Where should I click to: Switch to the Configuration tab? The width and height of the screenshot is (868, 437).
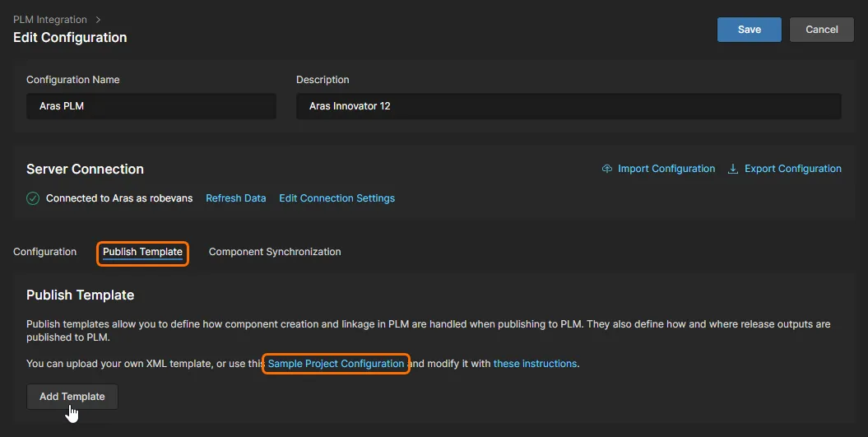(x=45, y=252)
